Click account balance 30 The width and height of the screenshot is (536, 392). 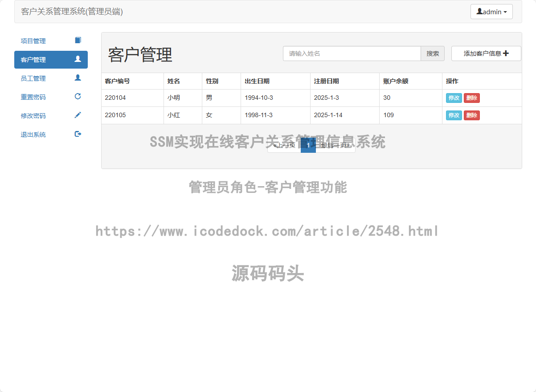(387, 98)
